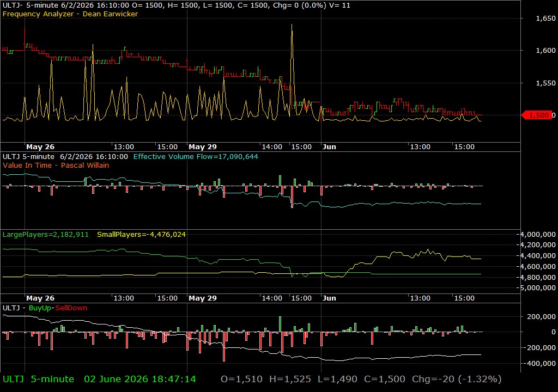The image size is (558, 392).
Task: Click the 1,550 price axis label
Action: coord(545,83)
